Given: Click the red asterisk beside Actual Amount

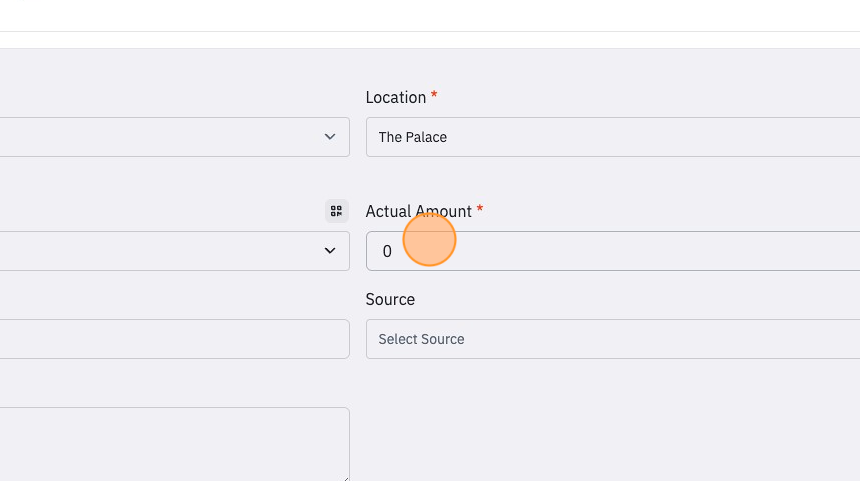Looking at the screenshot, I should click(x=479, y=208).
